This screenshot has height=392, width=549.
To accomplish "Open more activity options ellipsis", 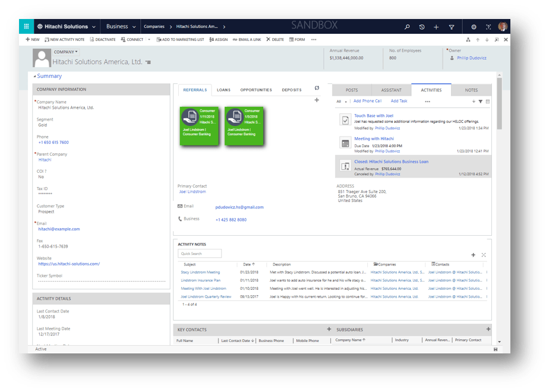I will [428, 102].
